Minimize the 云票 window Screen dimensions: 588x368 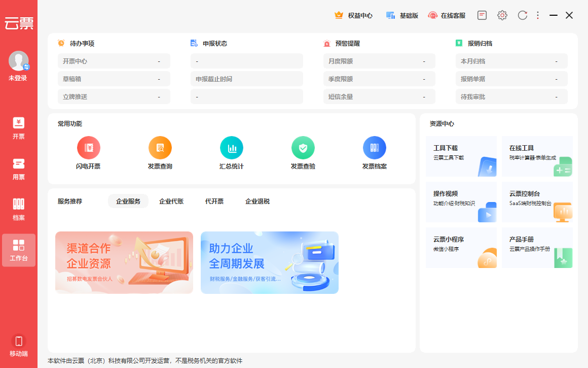554,15
